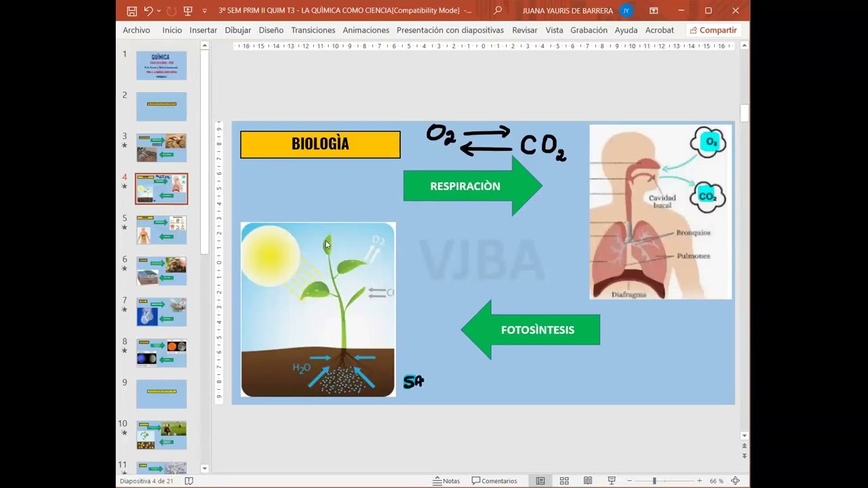Click thumbnail panel scroll down arrow
The image size is (868, 488).
(x=204, y=468)
